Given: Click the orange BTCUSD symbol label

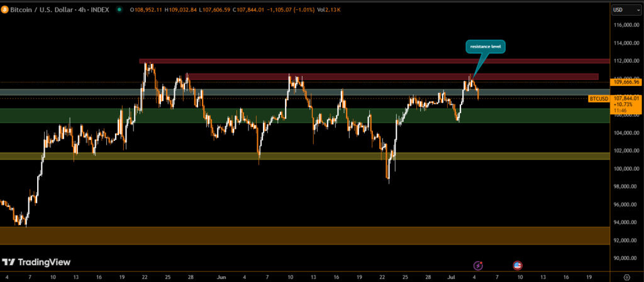Looking at the screenshot, I should tap(598, 99).
